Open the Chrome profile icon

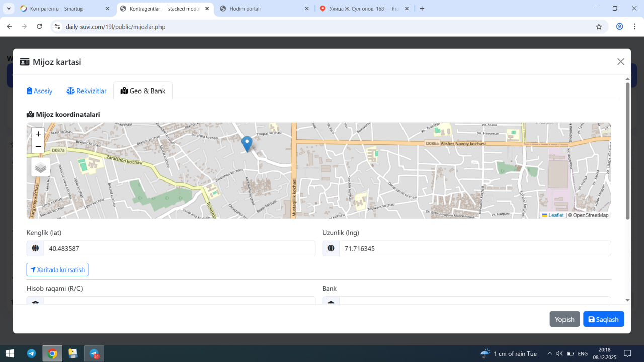click(x=620, y=27)
